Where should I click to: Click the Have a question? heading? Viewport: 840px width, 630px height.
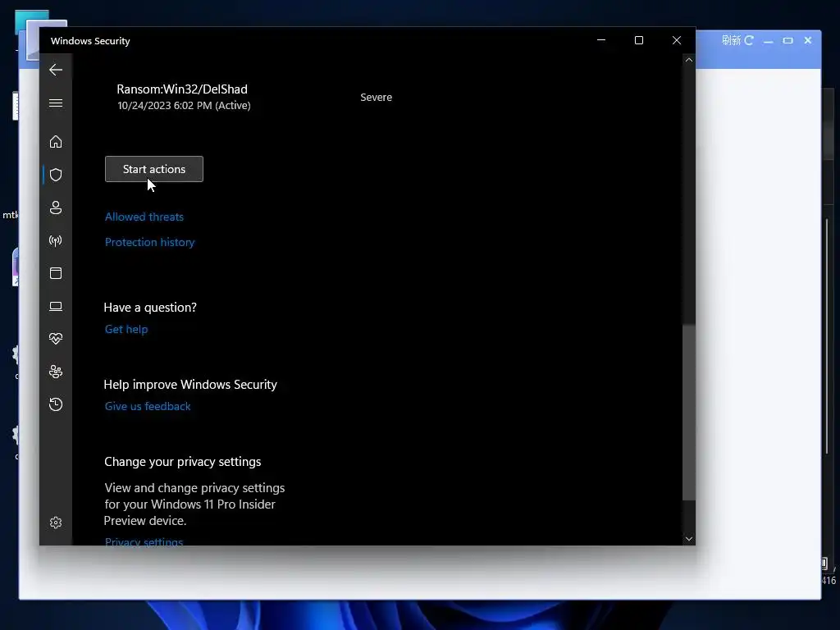coord(150,308)
